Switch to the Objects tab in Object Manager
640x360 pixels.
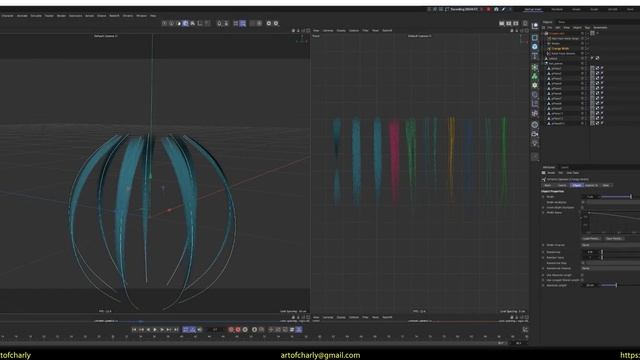point(547,22)
